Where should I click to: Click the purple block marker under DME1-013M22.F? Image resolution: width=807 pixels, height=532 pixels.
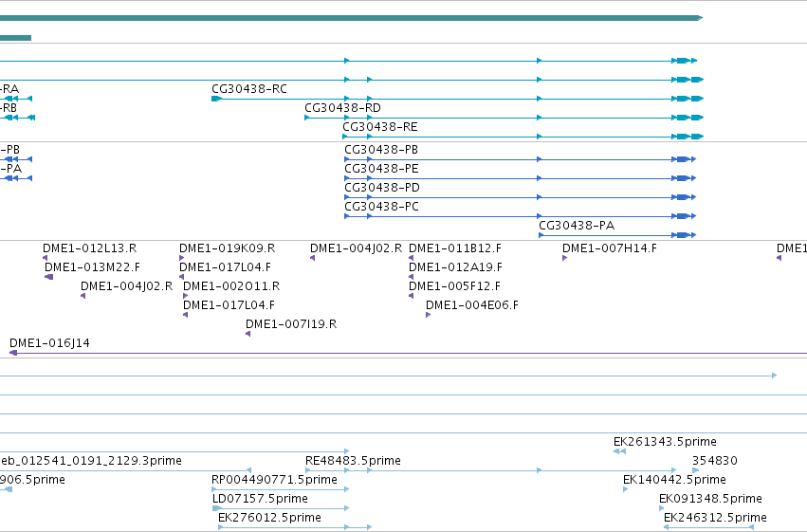point(49,277)
